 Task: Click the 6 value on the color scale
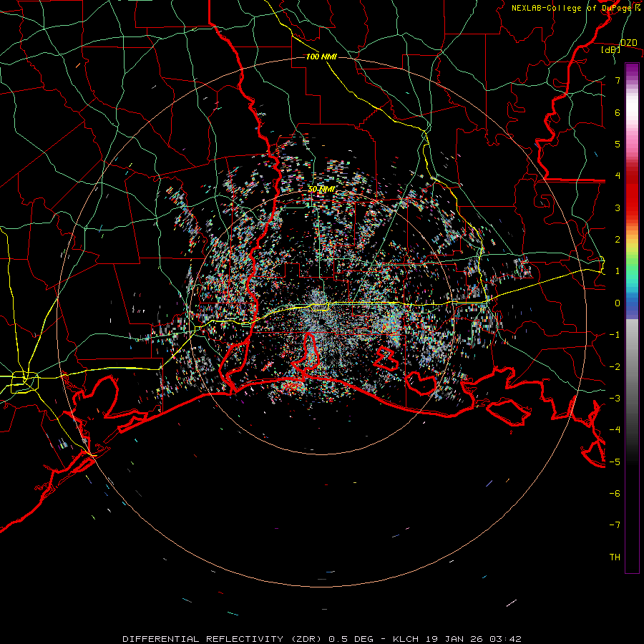[618, 112]
